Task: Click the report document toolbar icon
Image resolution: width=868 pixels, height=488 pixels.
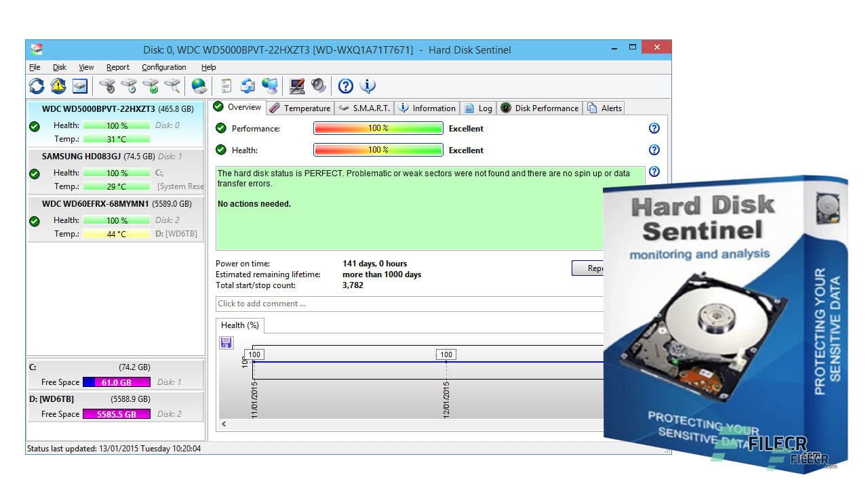Action: (x=227, y=85)
